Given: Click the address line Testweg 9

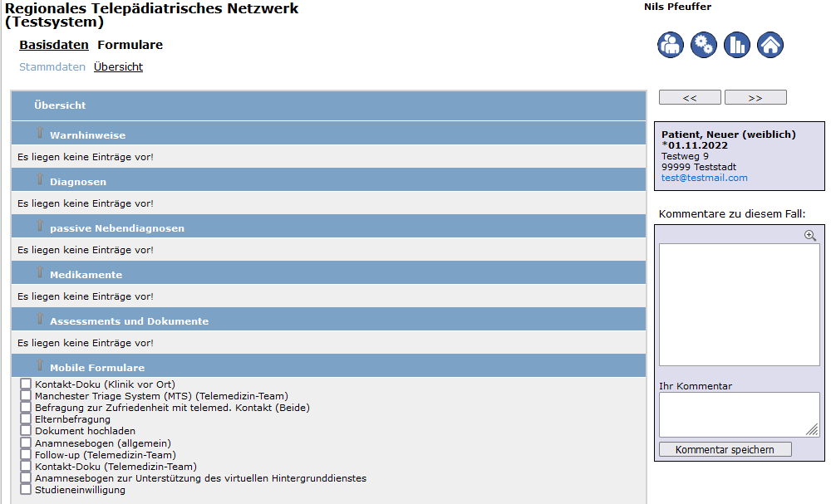Looking at the screenshot, I should tap(685, 156).
